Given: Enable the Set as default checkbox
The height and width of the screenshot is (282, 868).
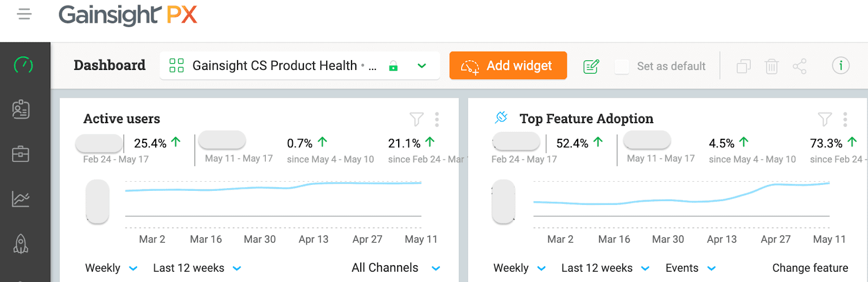Looking at the screenshot, I should [622, 66].
